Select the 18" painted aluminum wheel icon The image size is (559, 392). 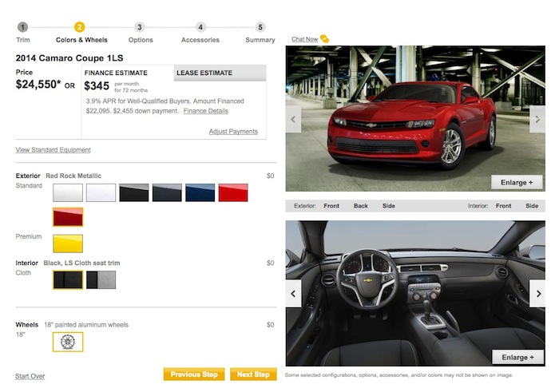(x=68, y=342)
